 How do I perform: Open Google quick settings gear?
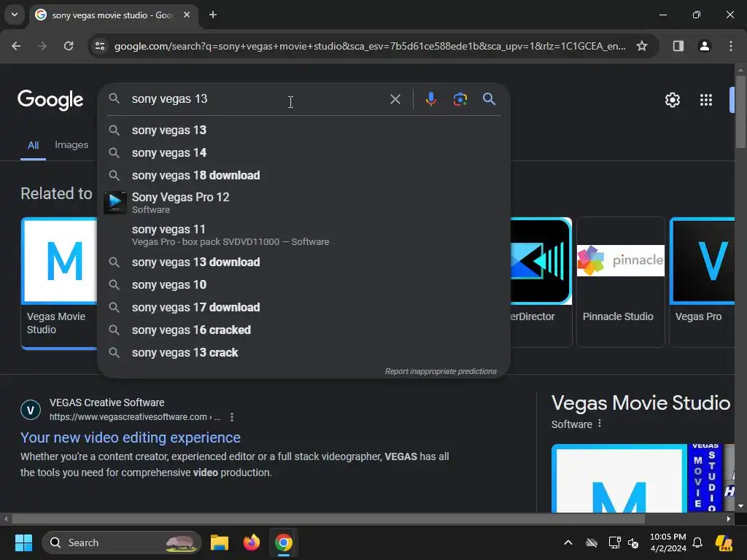click(x=672, y=100)
